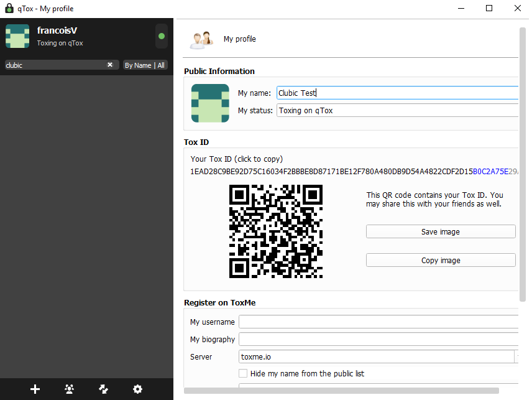532x400 pixels.
Task: Maximize the qTox window
Action: (489, 8)
